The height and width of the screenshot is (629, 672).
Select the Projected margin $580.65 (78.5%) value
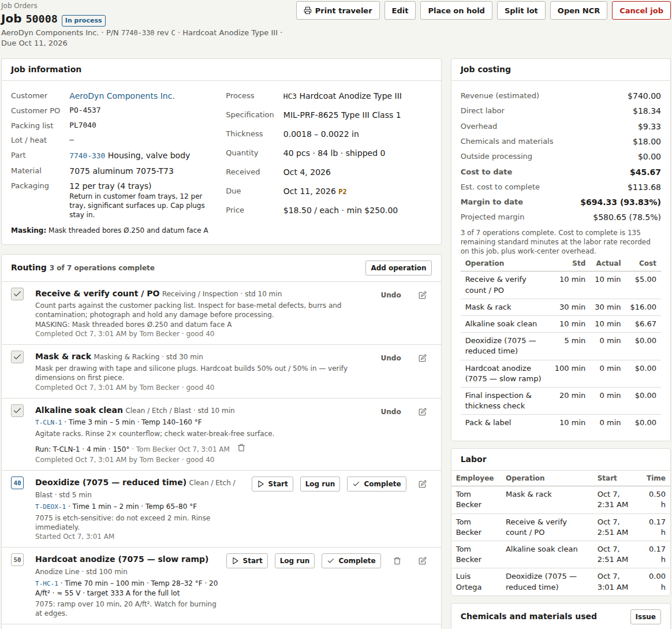pyautogui.click(x=626, y=217)
